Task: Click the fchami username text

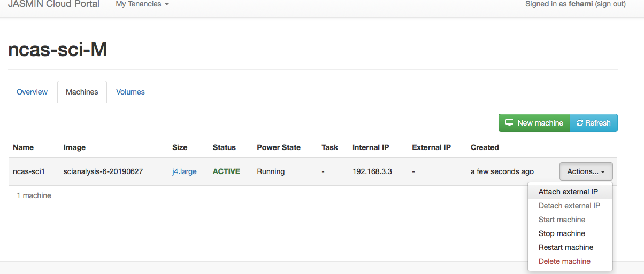Action: click(581, 4)
